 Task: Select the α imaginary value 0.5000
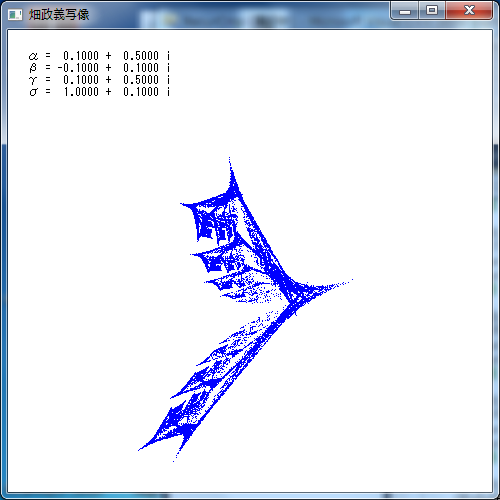coord(141,56)
